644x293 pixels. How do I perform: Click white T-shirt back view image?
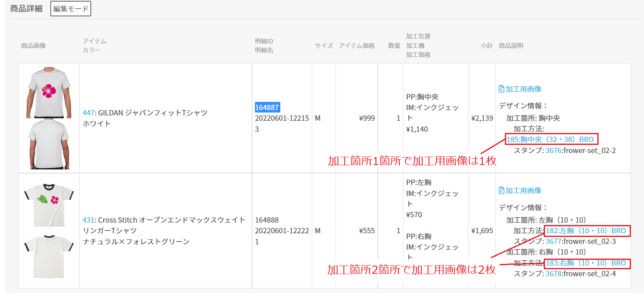point(49,144)
